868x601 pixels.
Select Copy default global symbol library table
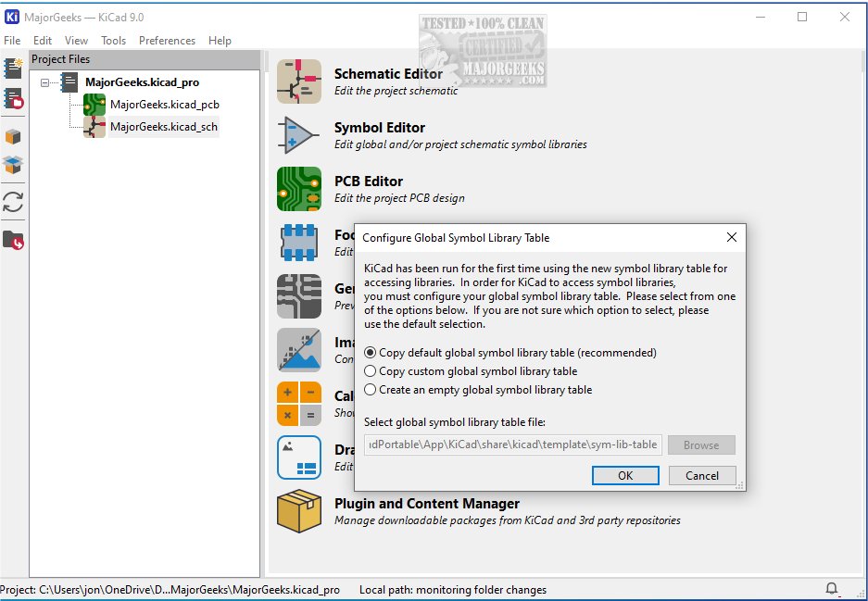coord(509,353)
